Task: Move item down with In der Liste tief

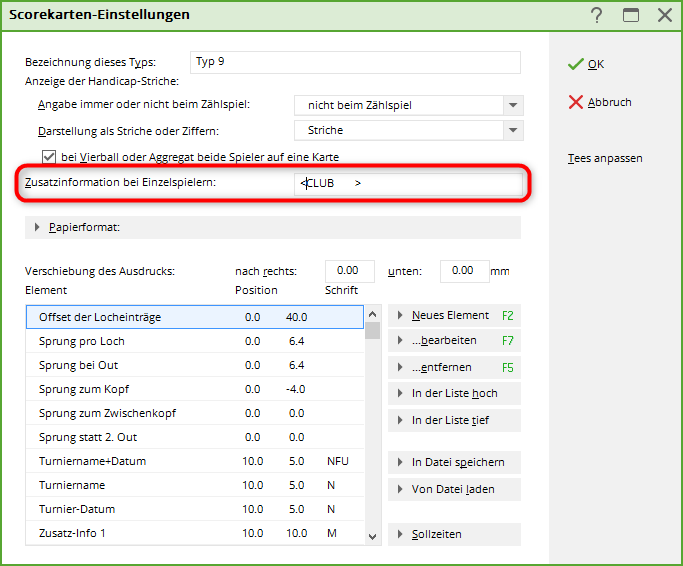Action: (453, 420)
